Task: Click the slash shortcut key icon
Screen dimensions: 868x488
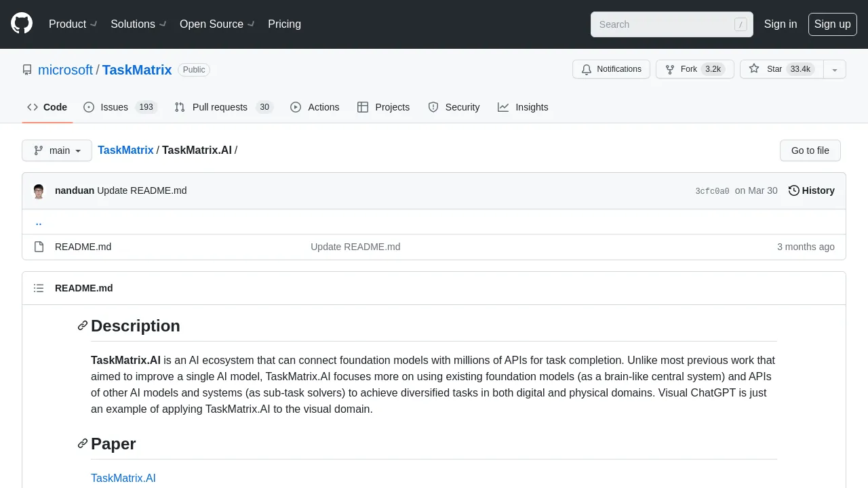Action: click(741, 24)
